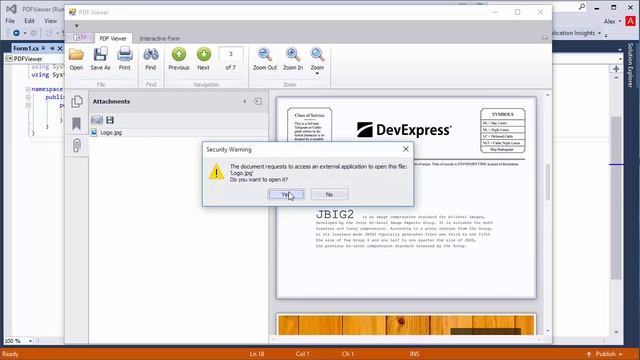The image size is (640, 360).
Task: Close the Security Warning dialog
Action: (406, 149)
